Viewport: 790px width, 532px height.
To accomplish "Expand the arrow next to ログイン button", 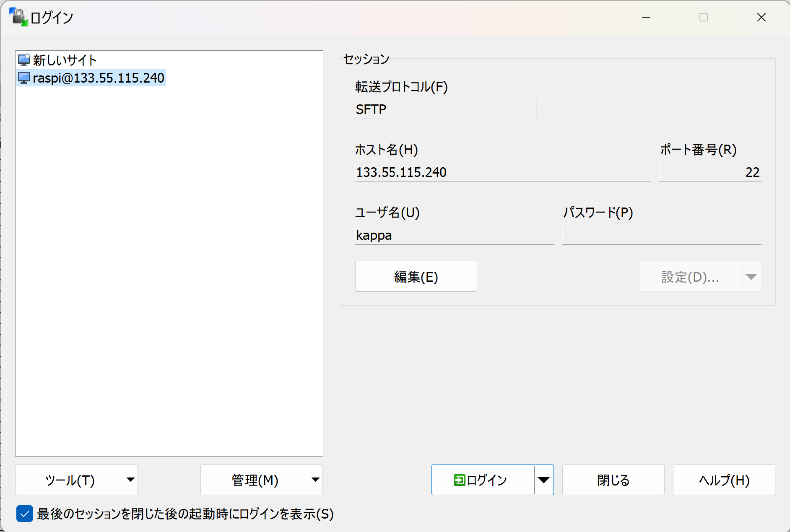I will pos(544,480).
